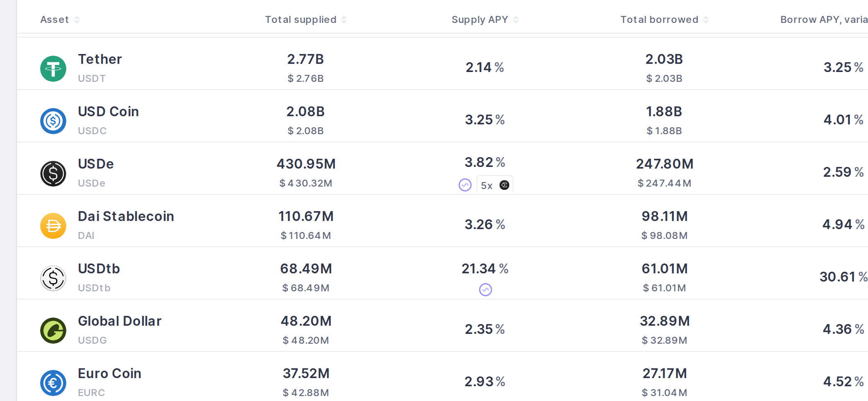This screenshot has height=401, width=868.
Task: Sort by Total supplied sort arrows
Action: [x=344, y=20]
